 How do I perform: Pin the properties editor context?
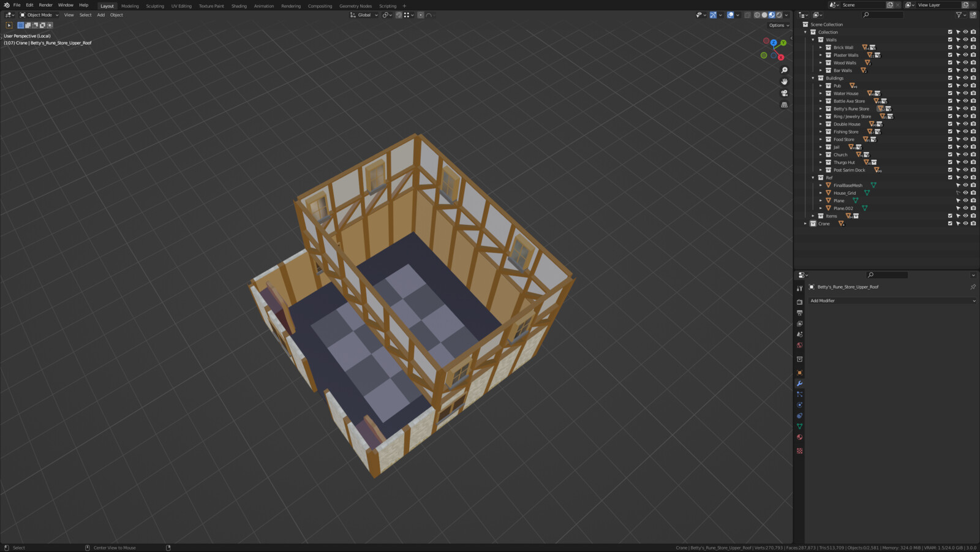click(x=973, y=287)
